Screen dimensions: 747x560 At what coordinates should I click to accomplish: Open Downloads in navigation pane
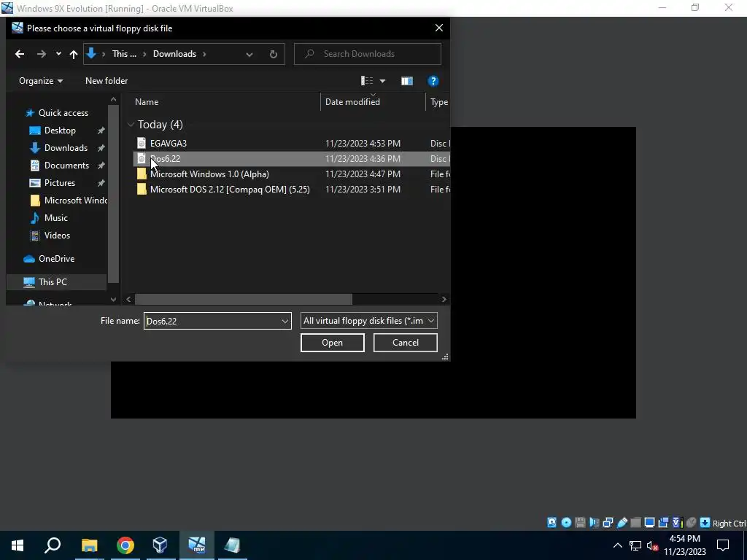[x=66, y=148]
